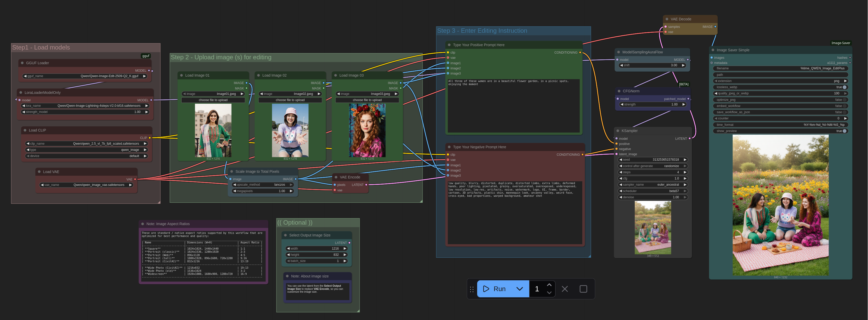The image size is (868, 320).
Task: Click left arrow on steps widget
Action: [621, 172]
